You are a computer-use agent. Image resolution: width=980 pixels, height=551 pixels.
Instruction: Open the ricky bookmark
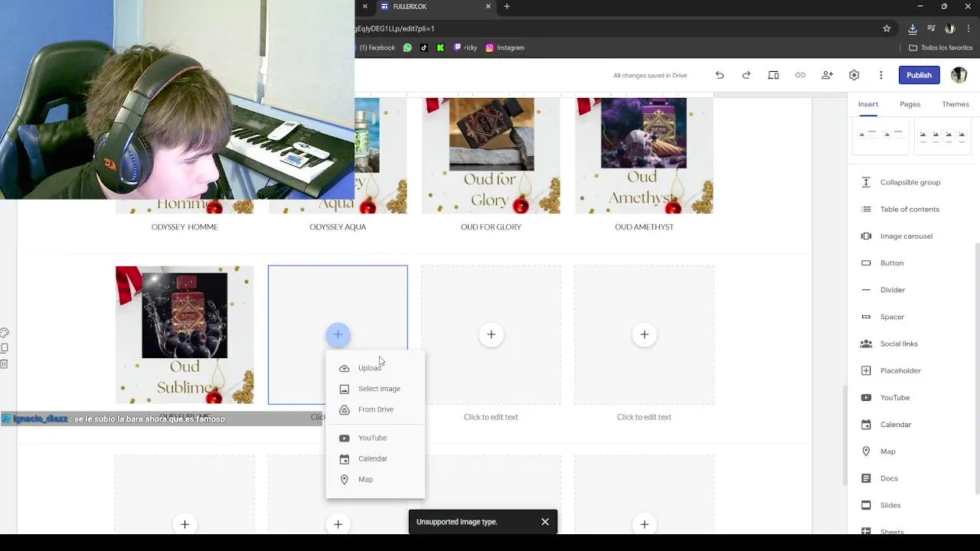tap(465, 47)
